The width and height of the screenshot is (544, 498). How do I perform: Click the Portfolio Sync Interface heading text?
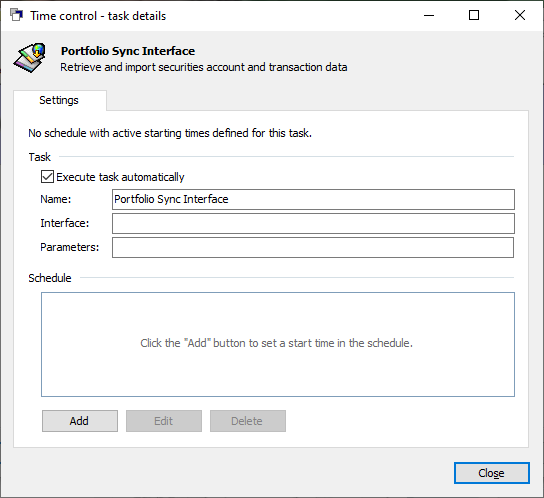click(128, 51)
